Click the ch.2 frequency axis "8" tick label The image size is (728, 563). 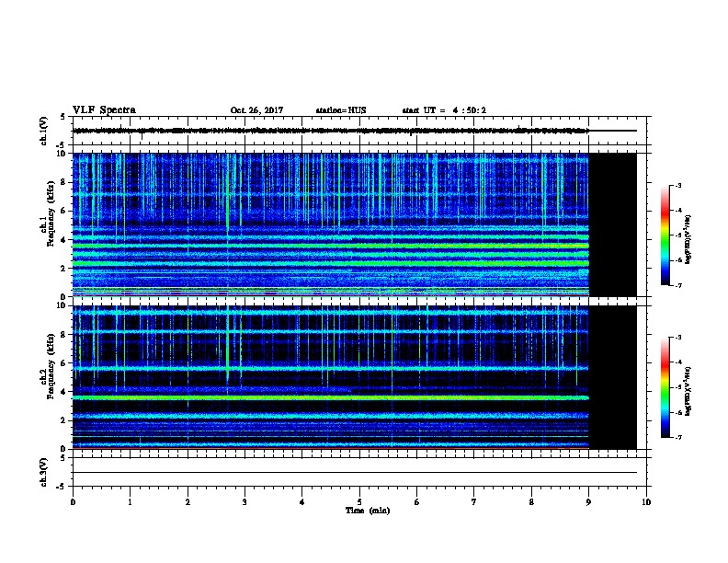point(63,335)
